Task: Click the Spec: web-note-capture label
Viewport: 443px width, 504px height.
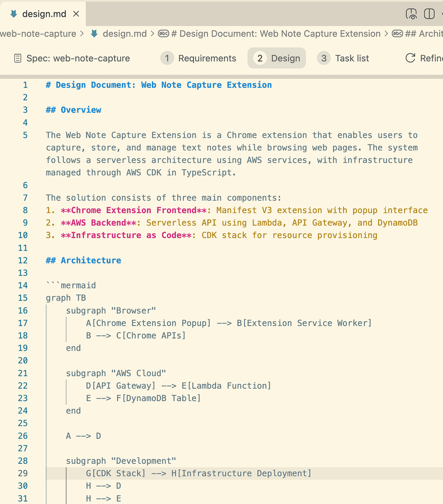Action: 78,58
